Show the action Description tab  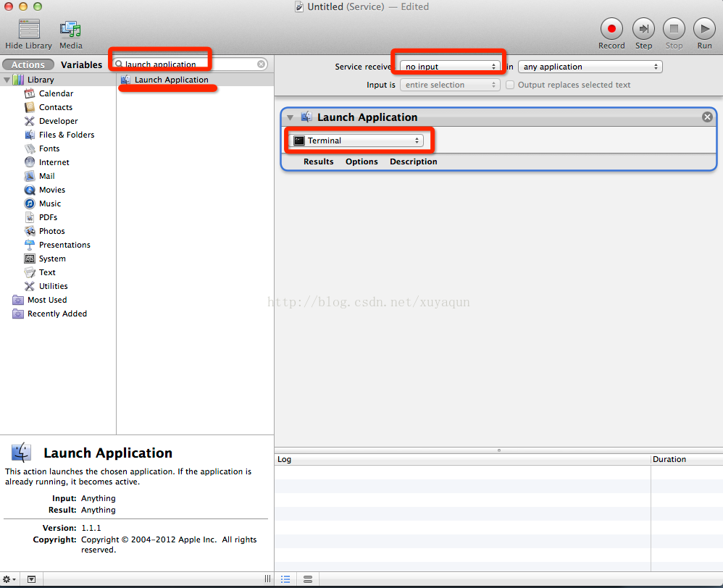tap(413, 161)
